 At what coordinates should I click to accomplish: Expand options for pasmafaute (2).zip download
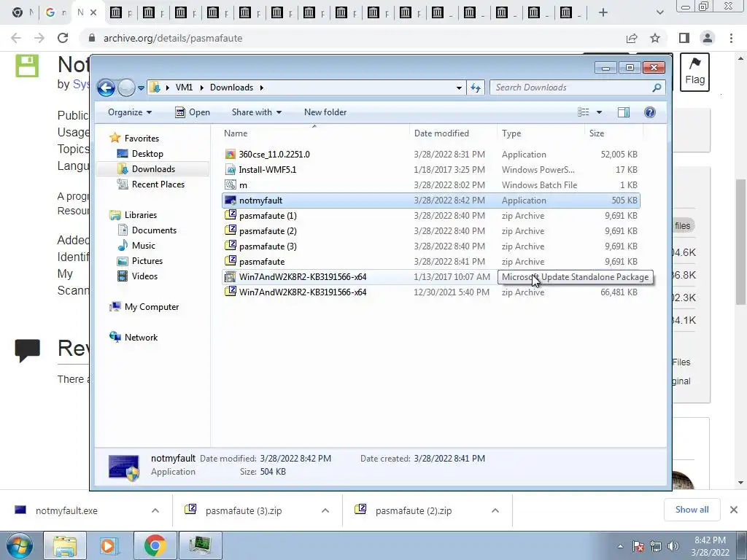[x=495, y=510]
